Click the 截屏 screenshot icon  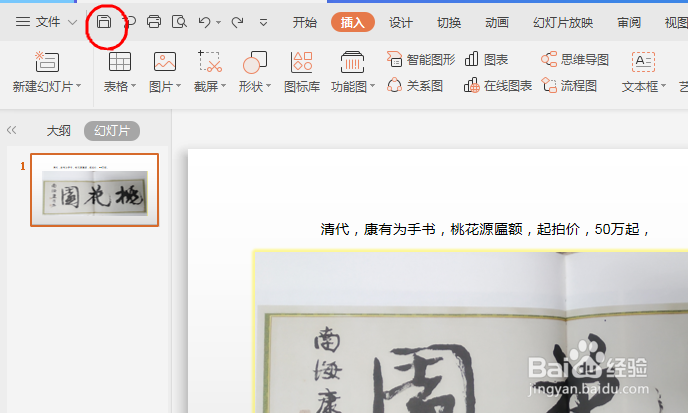point(210,61)
